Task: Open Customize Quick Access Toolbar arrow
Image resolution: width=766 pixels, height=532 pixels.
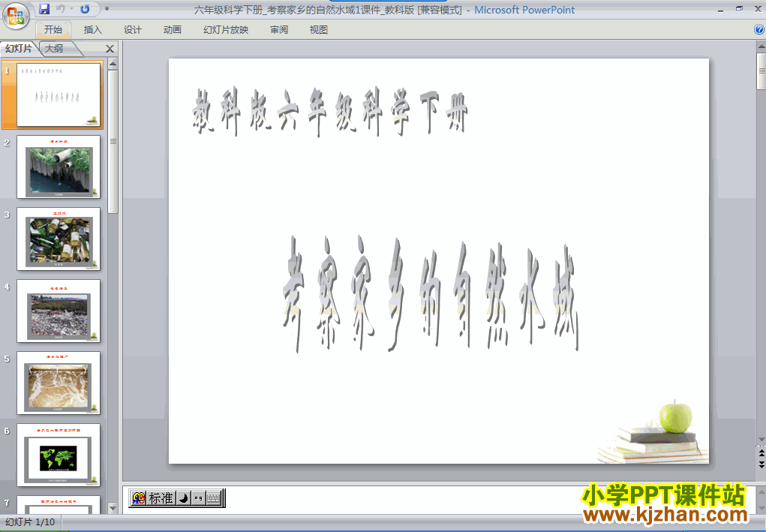Action: point(107,9)
